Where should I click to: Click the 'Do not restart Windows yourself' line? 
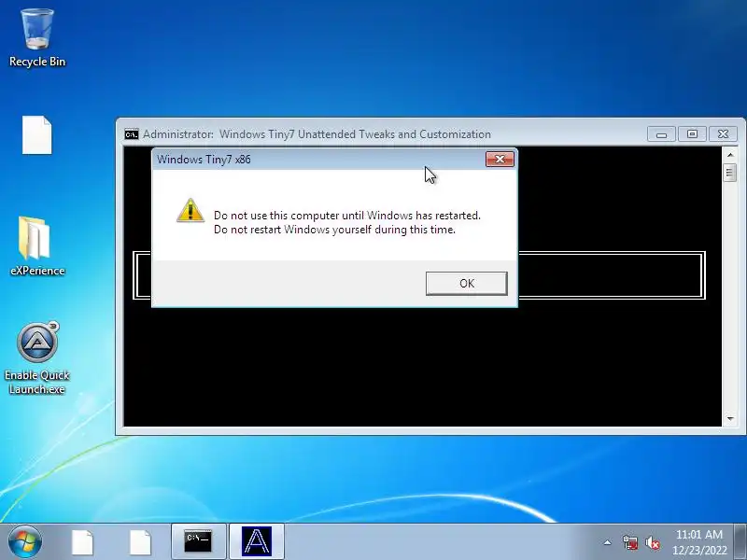pos(334,230)
